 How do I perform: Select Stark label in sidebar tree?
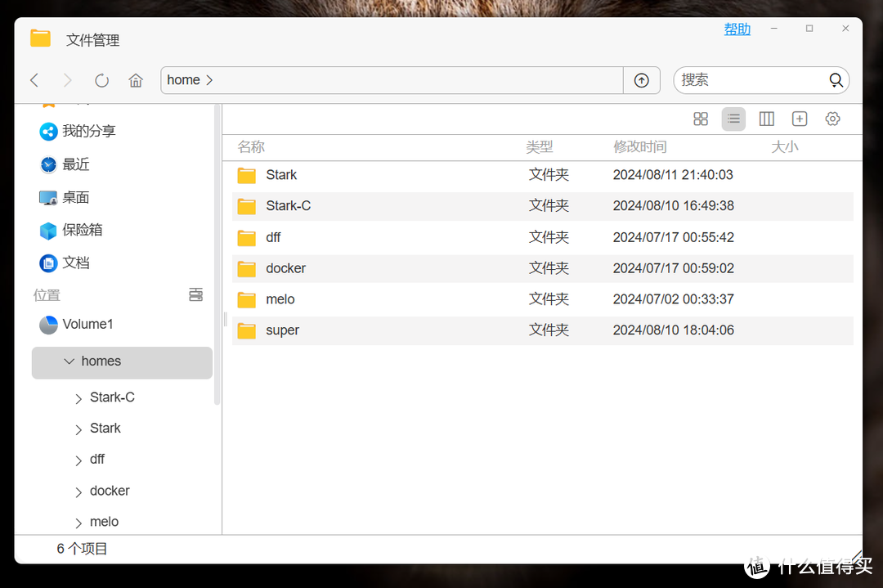coord(105,429)
